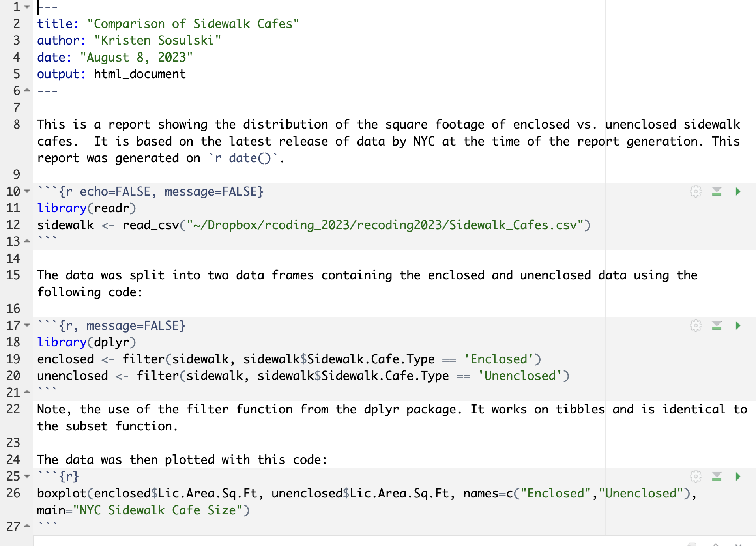Screen dimensions: 756x546
Task: Click the inline code `r date()`
Action: [x=243, y=158]
